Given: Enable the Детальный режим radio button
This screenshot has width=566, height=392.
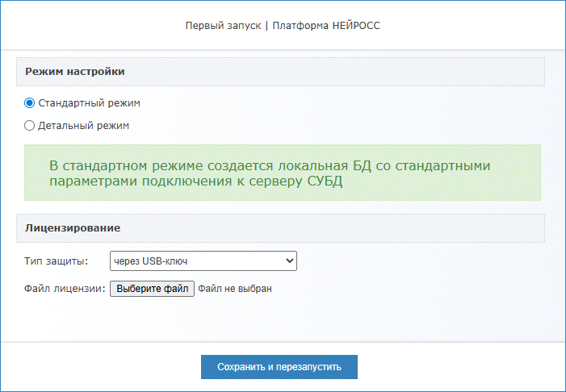Looking at the screenshot, I should tap(30, 126).
